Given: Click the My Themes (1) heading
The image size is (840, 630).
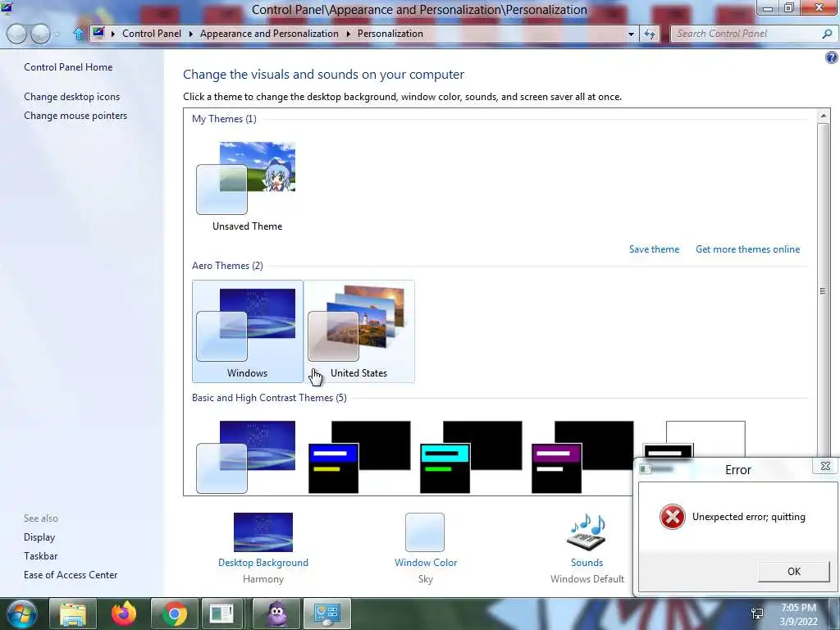Looking at the screenshot, I should (x=224, y=118).
